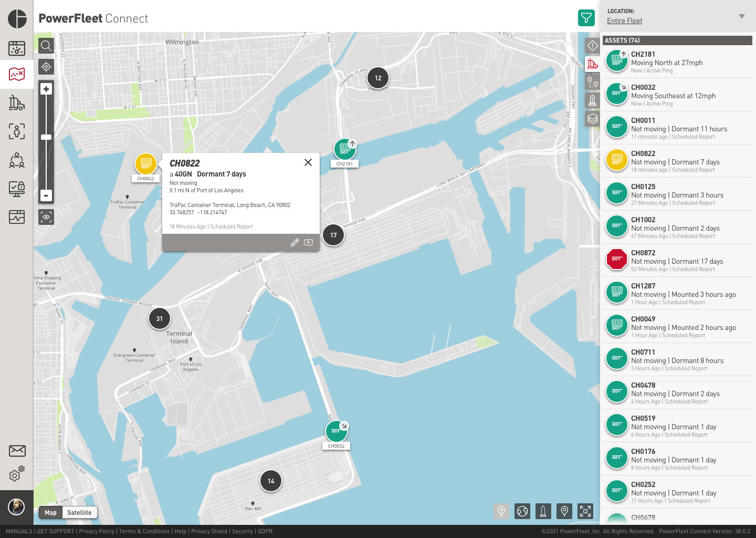756x538 pixels.
Task: Select asset CH0711 in the list
Action: [677, 360]
